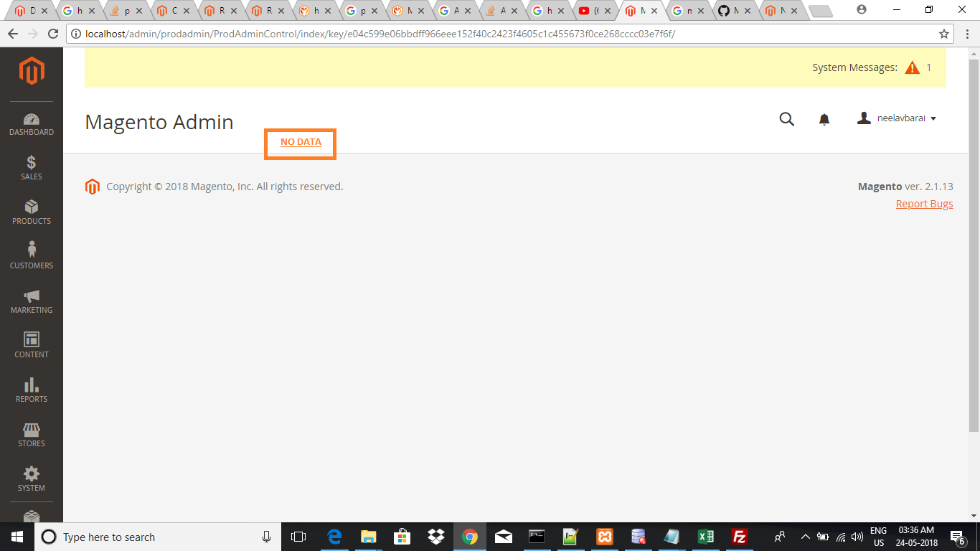Open FileZilla from the taskbar
Viewport: 980px width, 551px height.
[x=739, y=537]
